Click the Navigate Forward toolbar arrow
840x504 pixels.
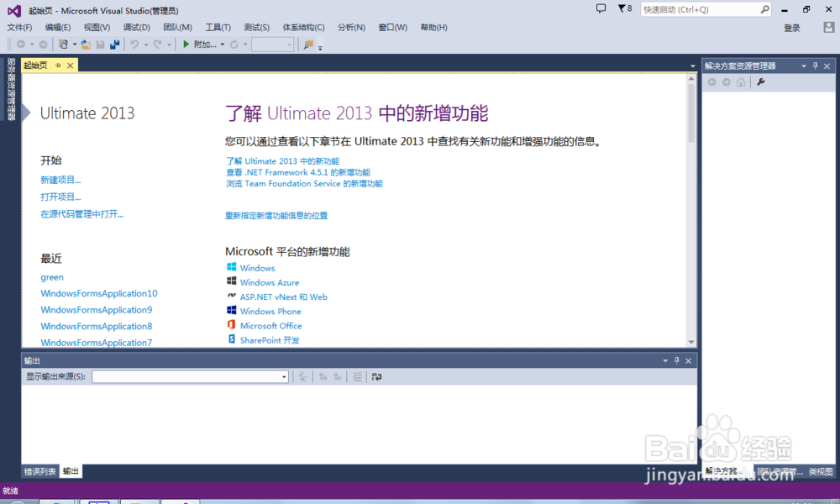pyautogui.click(x=44, y=45)
